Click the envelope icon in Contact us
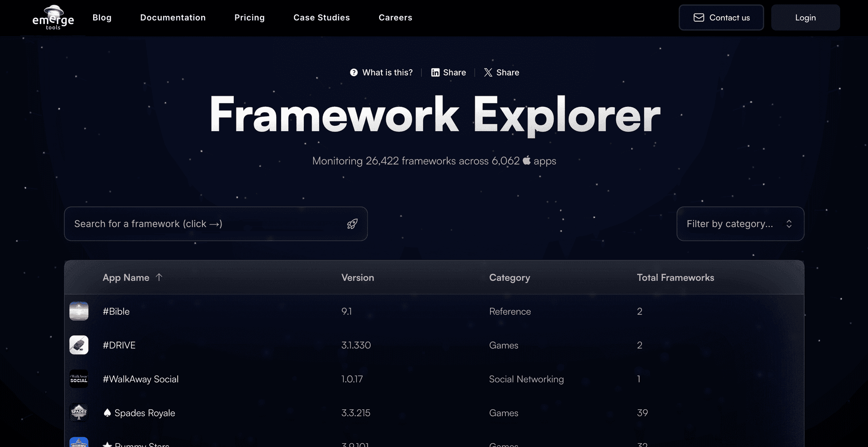This screenshot has width=868, height=447. pos(699,17)
